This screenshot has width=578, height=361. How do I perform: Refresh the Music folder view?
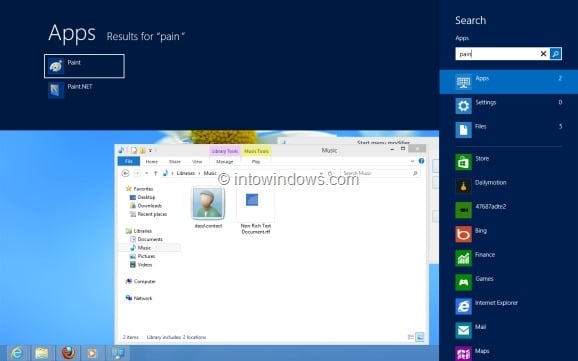(330, 173)
